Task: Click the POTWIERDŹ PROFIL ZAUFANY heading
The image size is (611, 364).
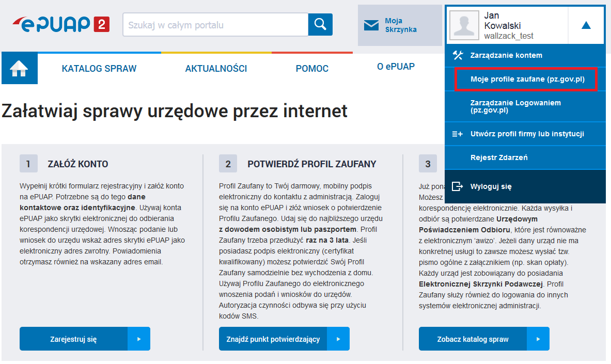Action: 312,164
